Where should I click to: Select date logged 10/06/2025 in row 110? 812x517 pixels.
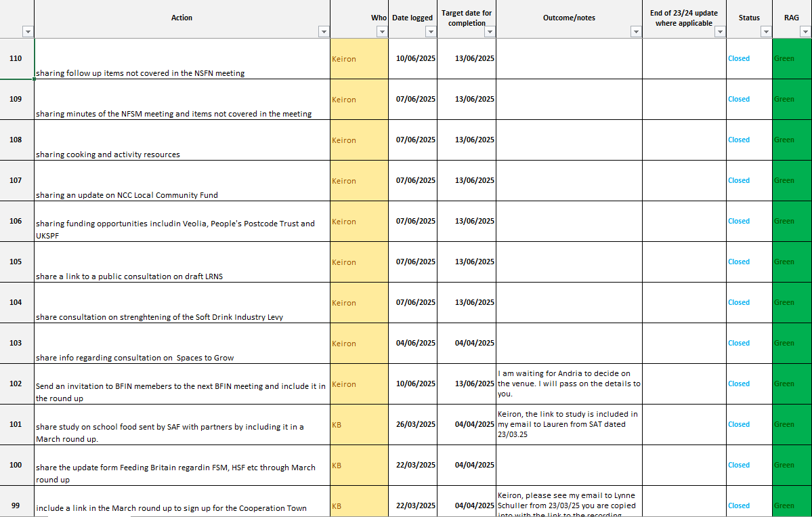click(x=412, y=58)
